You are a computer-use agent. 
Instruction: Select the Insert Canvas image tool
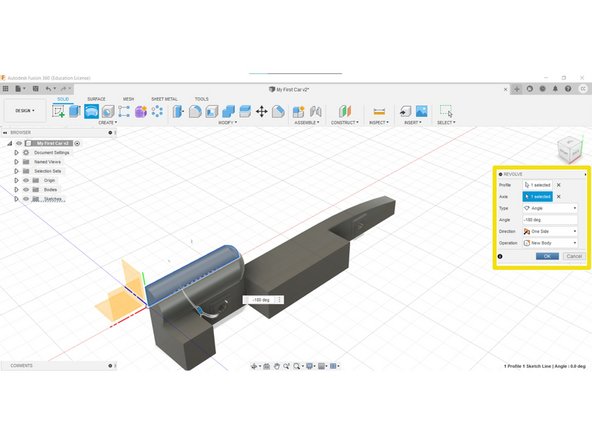[x=422, y=111]
